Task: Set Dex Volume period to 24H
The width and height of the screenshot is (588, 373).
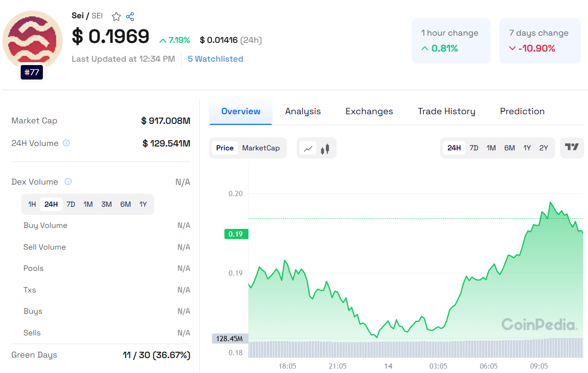Action: point(51,204)
